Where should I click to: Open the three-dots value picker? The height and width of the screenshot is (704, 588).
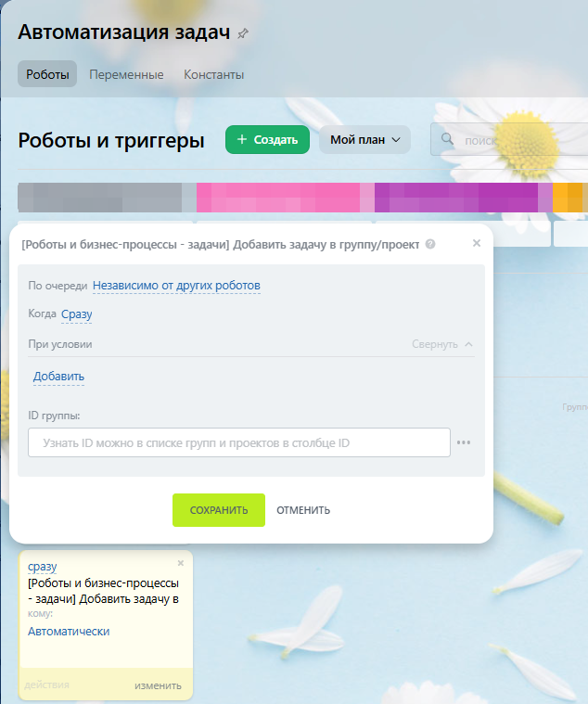(464, 442)
